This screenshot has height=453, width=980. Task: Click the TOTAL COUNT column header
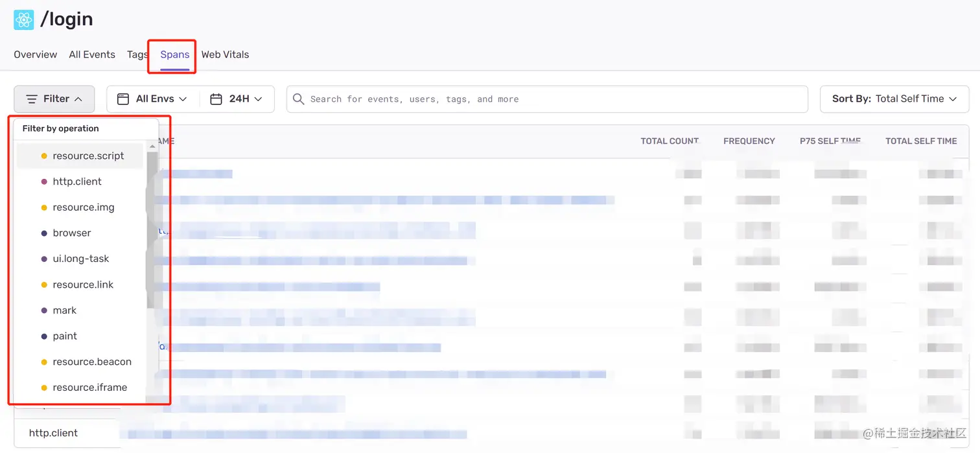tap(670, 141)
